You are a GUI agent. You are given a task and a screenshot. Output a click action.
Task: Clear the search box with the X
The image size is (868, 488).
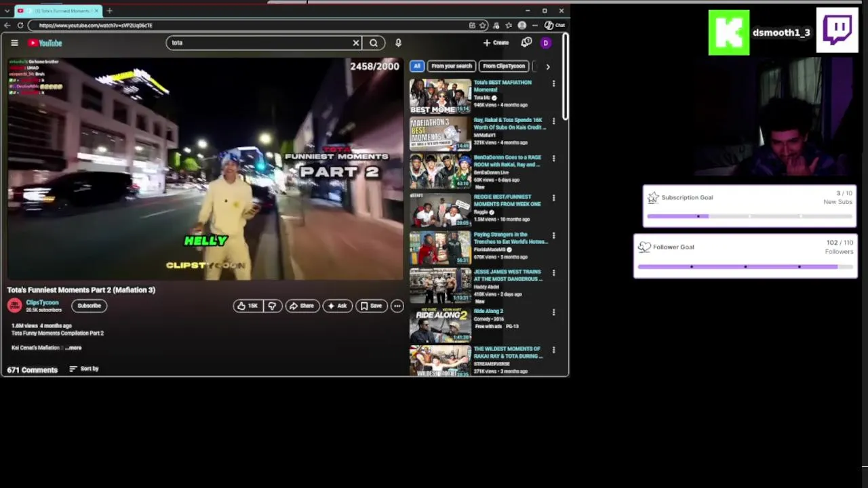click(x=355, y=43)
